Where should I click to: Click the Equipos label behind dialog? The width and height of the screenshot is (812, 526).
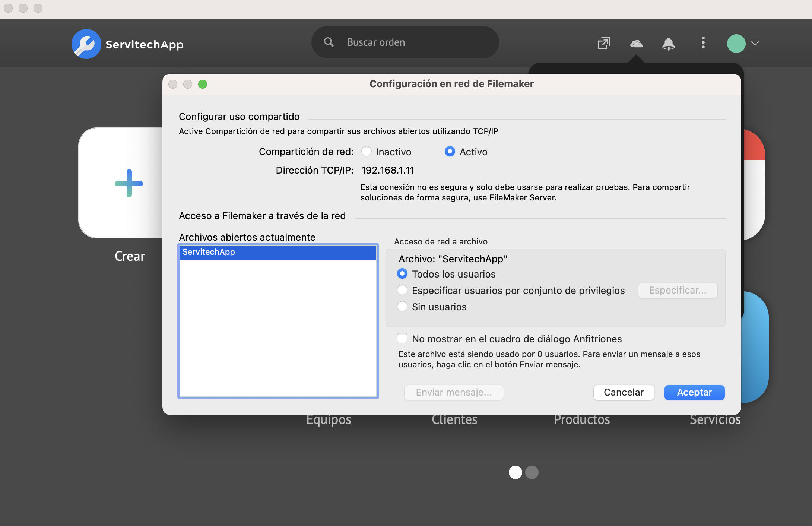pyautogui.click(x=329, y=420)
